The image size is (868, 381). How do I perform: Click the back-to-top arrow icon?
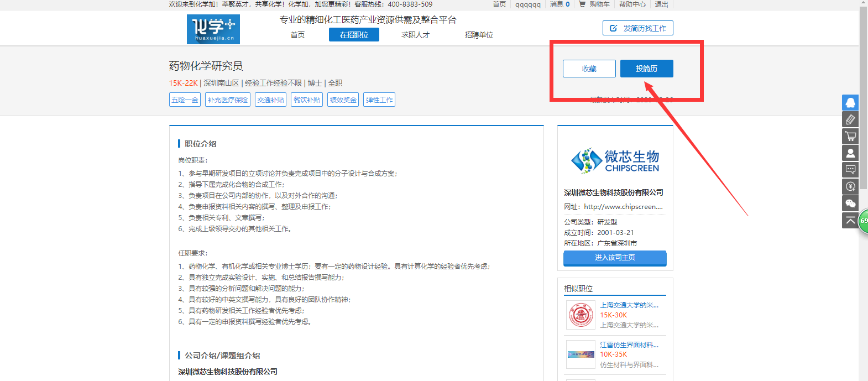pos(850,220)
